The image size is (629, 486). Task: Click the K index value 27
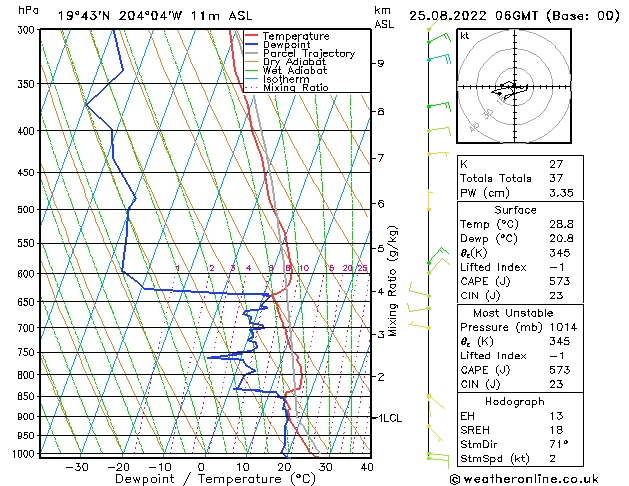tap(556, 164)
